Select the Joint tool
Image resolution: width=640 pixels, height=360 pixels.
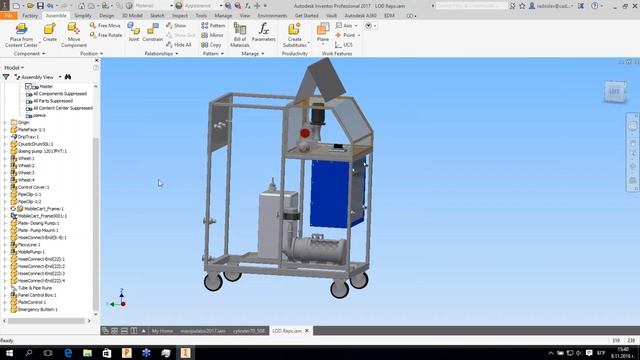(x=133, y=32)
